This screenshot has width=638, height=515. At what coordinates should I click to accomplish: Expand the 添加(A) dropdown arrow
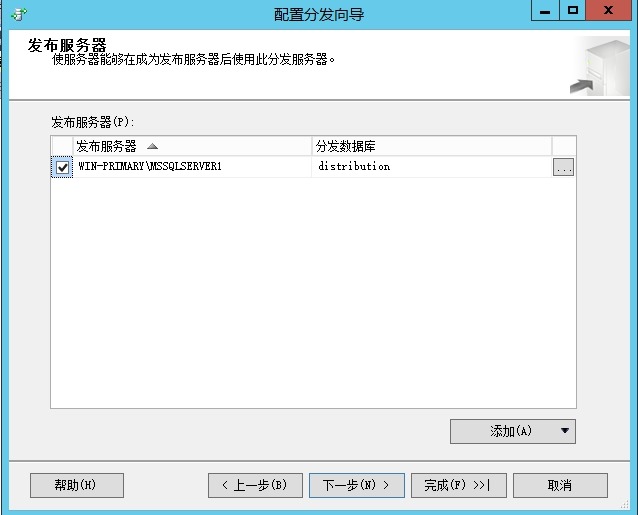coord(565,431)
